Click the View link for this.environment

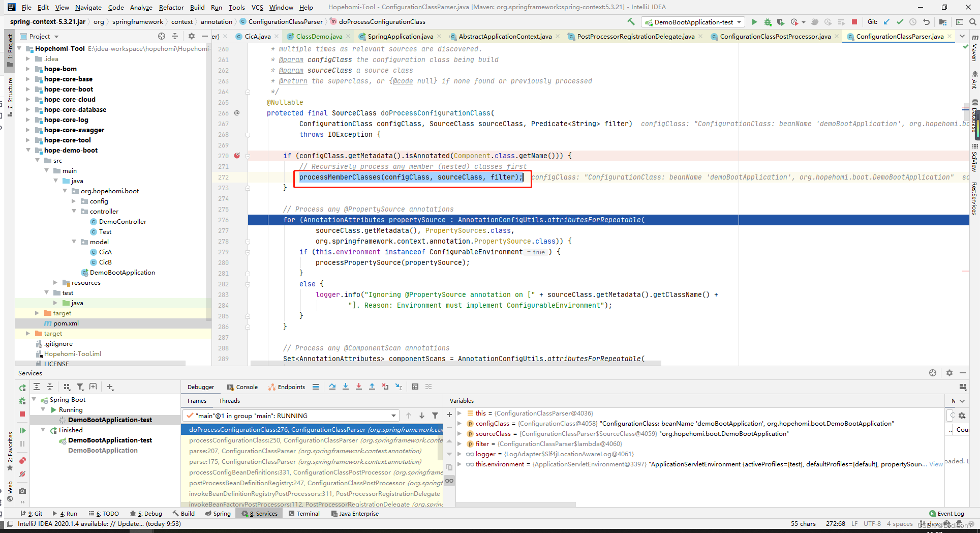pyautogui.click(x=936, y=464)
